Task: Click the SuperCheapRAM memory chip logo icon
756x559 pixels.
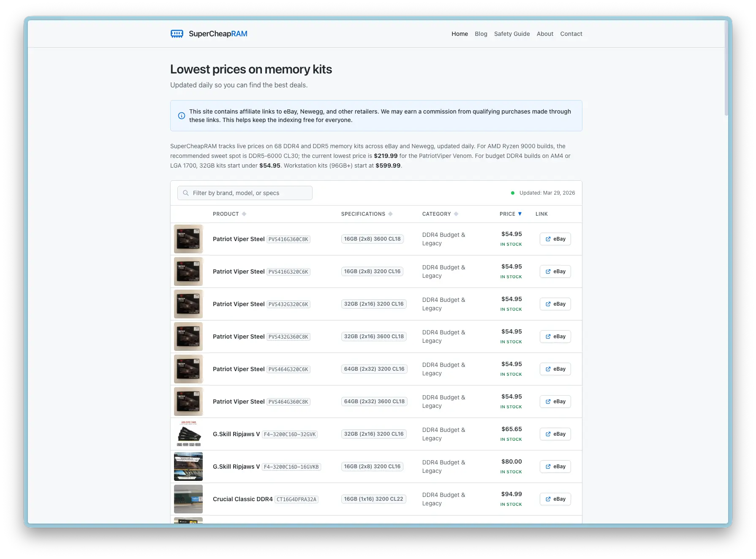Action: coord(177,34)
